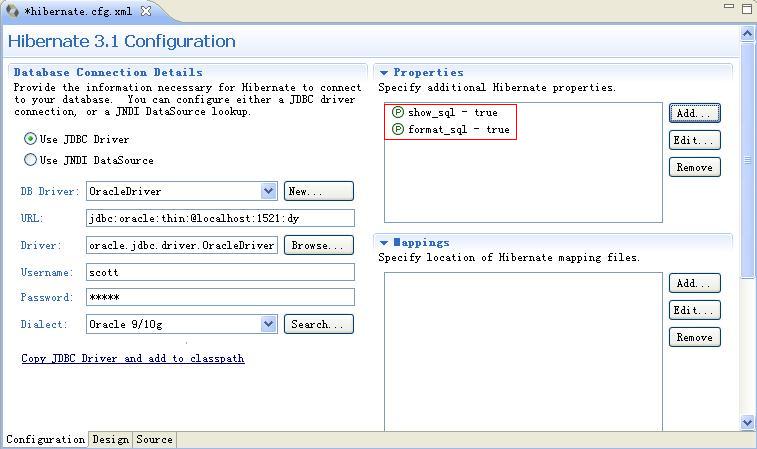Click the Password input field
757x449 pixels.
tap(220, 297)
